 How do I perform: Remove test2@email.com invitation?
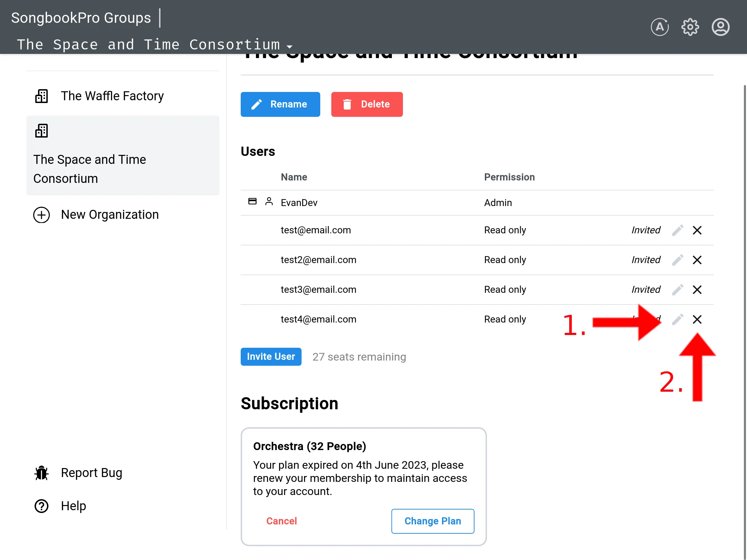pos(697,260)
